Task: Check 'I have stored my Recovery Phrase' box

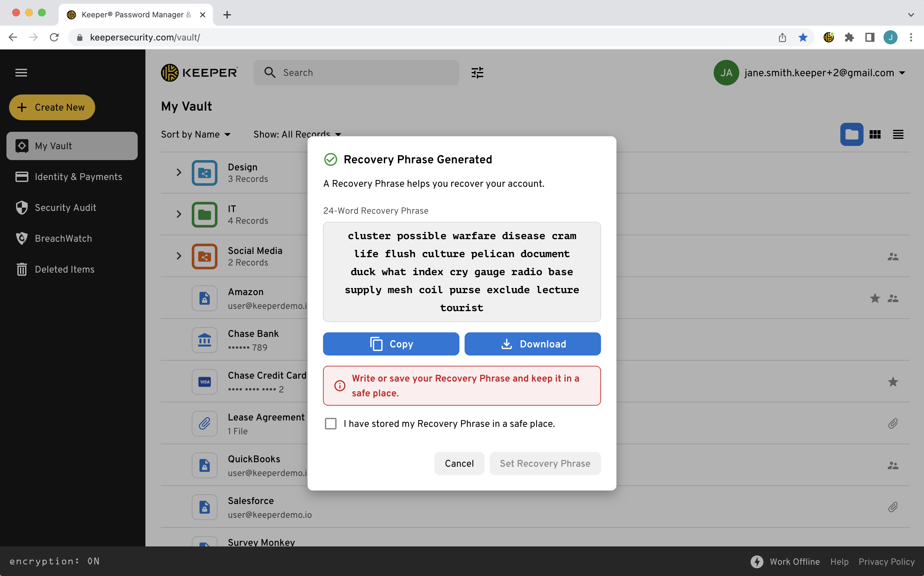Action: (330, 424)
